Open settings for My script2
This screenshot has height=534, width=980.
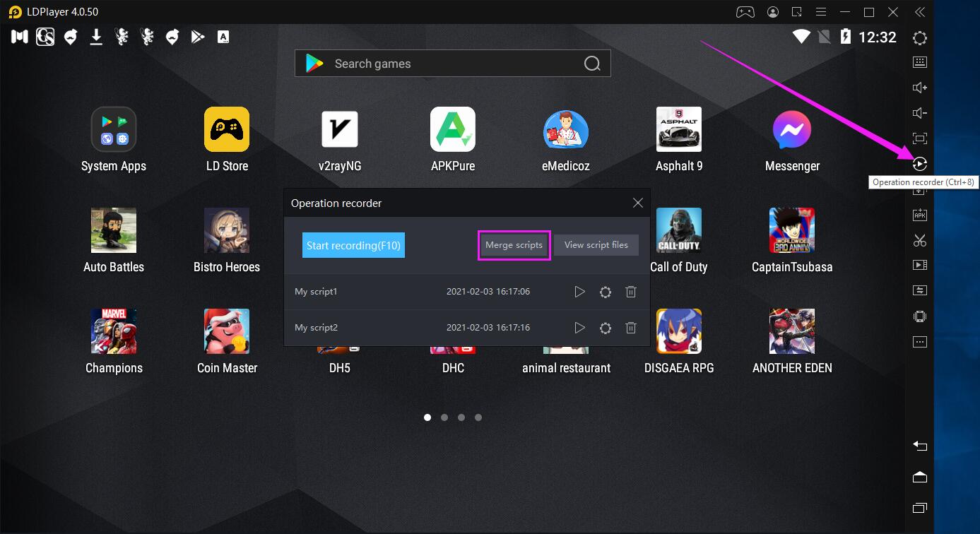click(606, 328)
